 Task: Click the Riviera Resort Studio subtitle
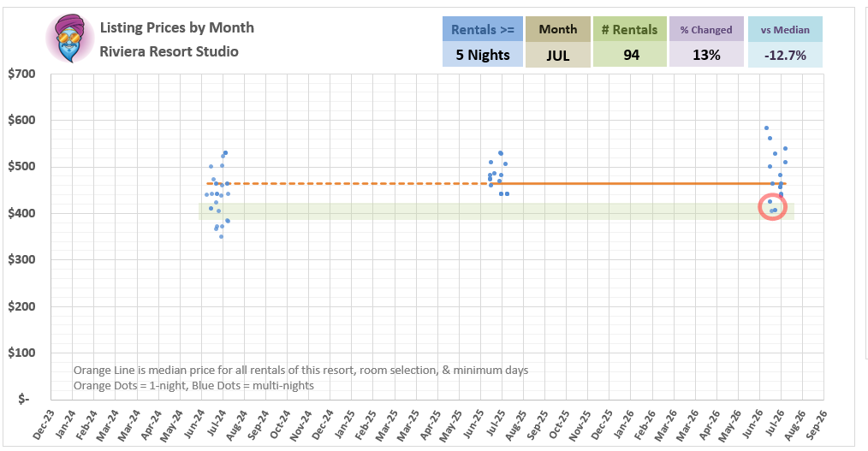169,51
